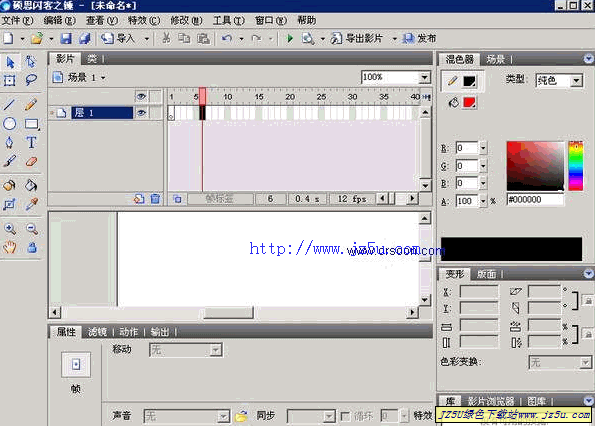Viewport: 595px width, 426px height.
Task: Open the G value dropdown arrow
Action: click(x=483, y=166)
